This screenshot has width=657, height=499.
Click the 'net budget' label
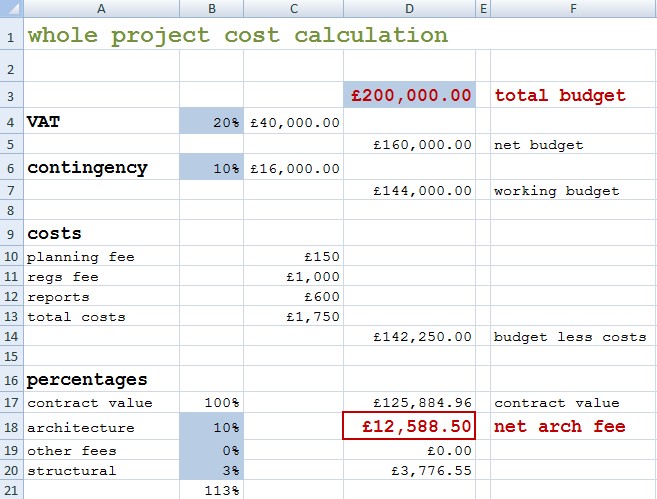pos(538,145)
